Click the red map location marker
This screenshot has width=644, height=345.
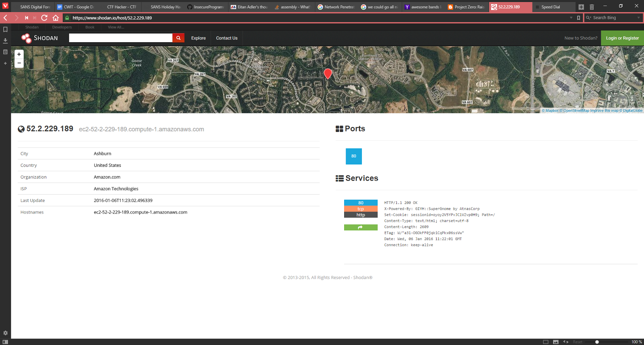(328, 74)
